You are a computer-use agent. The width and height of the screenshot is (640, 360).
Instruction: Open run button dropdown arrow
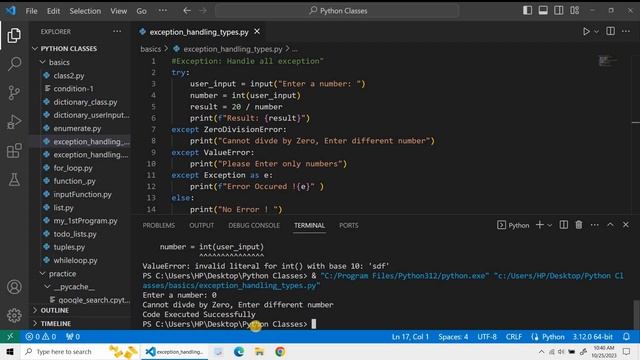596,31
